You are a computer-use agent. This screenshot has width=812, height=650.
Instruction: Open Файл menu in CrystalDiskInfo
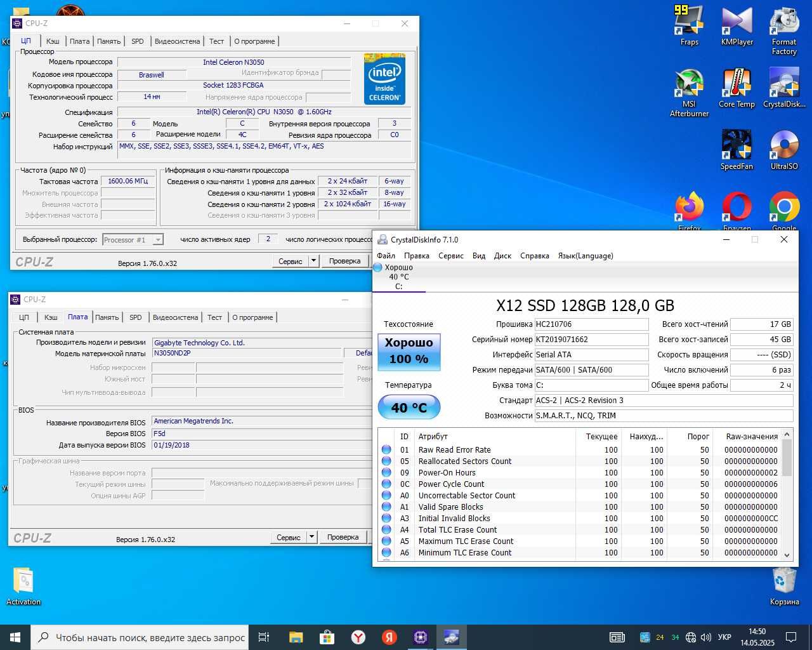click(x=386, y=256)
